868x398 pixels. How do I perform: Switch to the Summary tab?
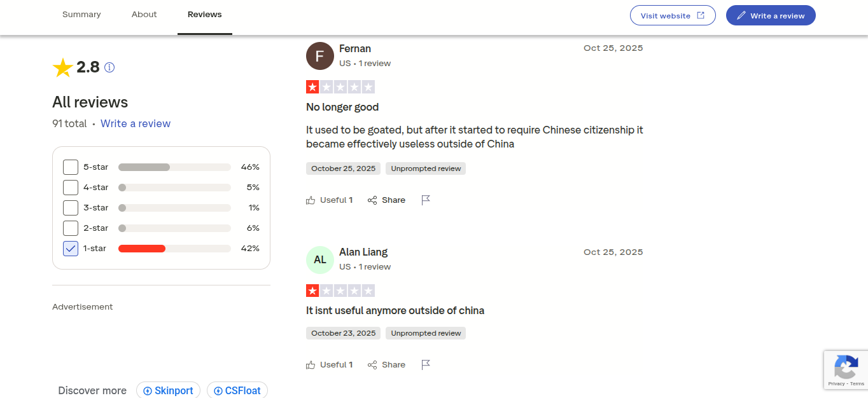point(81,15)
